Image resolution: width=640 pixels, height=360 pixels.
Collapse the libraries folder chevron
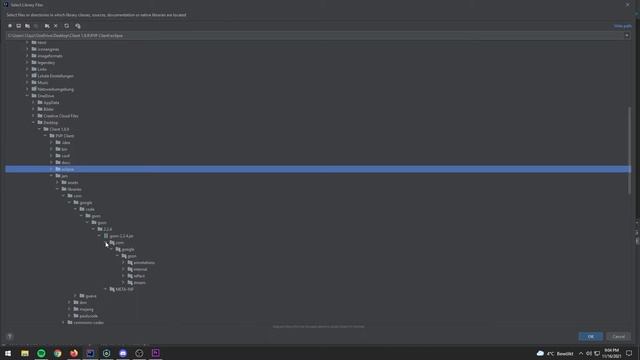[x=58, y=189]
